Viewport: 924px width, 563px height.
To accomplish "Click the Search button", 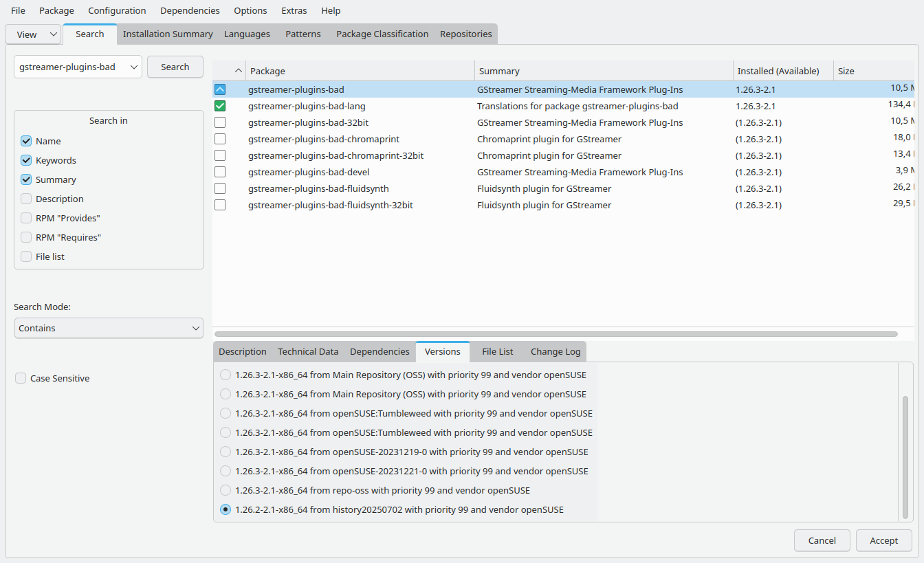I will coord(175,67).
